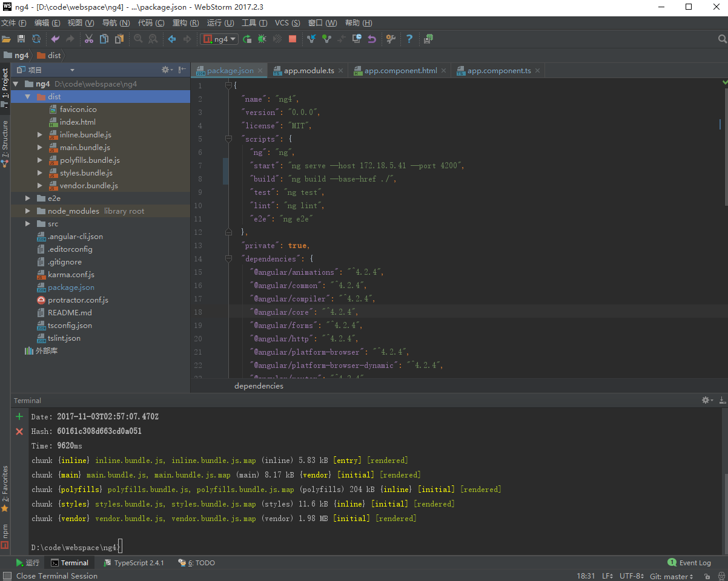
Task: Open the TypeScript 2.4.1 tool window
Action: [x=134, y=563]
